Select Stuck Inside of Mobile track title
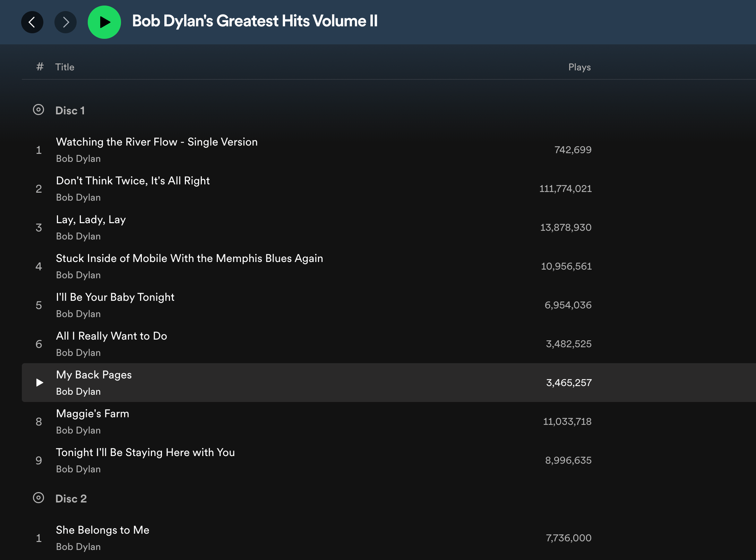 189,259
